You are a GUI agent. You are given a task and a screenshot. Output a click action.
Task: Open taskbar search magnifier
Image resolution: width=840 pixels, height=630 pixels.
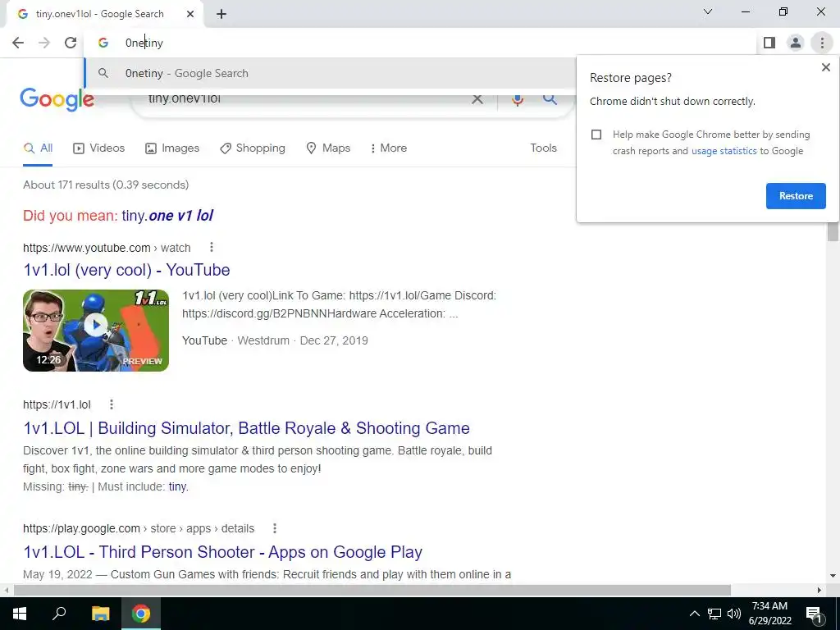(x=59, y=614)
